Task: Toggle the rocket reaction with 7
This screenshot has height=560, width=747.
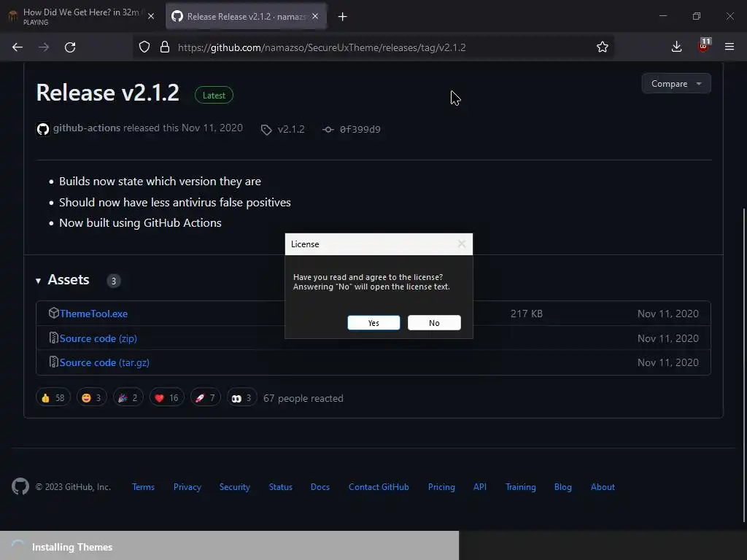Action: 205,397
